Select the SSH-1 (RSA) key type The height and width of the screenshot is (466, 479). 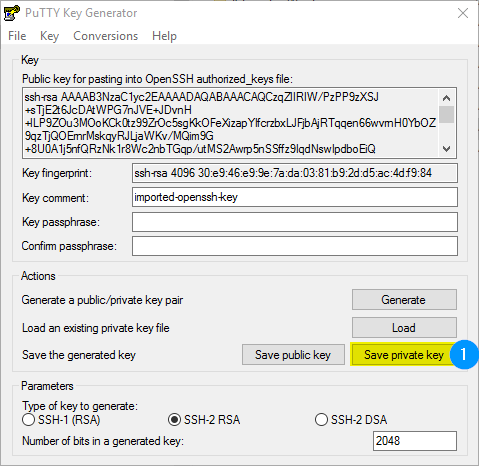click(29, 419)
